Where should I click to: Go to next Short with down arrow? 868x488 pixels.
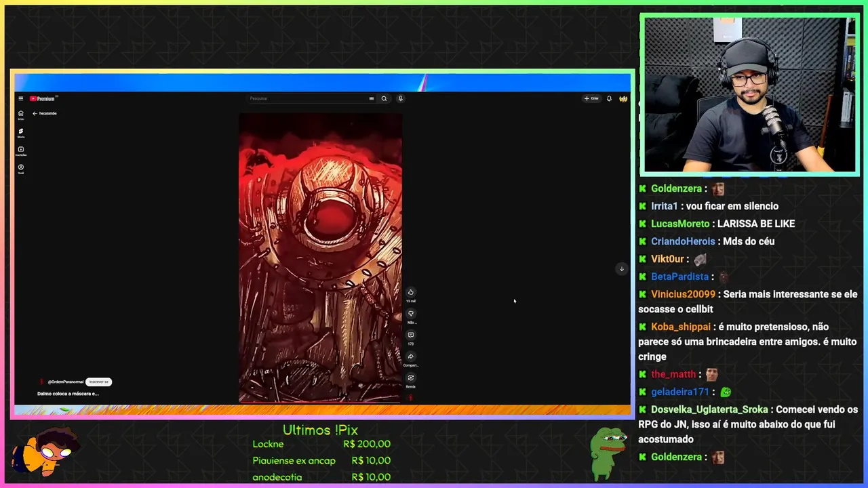[621, 269]
